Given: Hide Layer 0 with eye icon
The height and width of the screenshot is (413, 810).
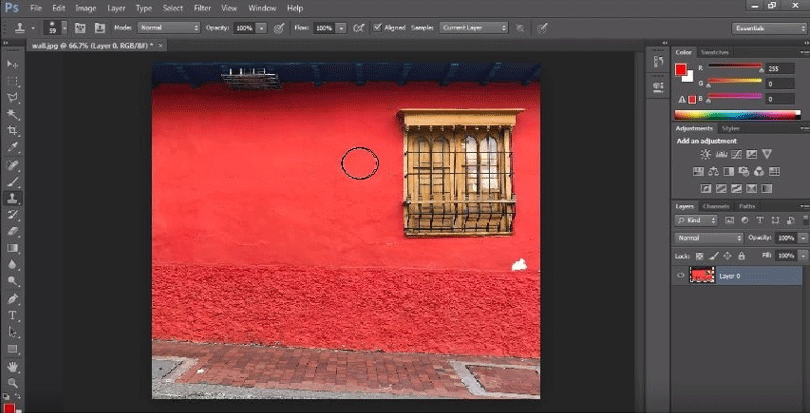Looking at the screenshot, I should pos(680,276).
